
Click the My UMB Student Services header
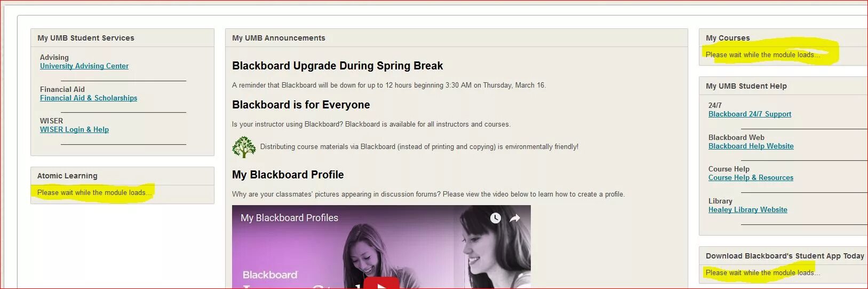(86, 38)
